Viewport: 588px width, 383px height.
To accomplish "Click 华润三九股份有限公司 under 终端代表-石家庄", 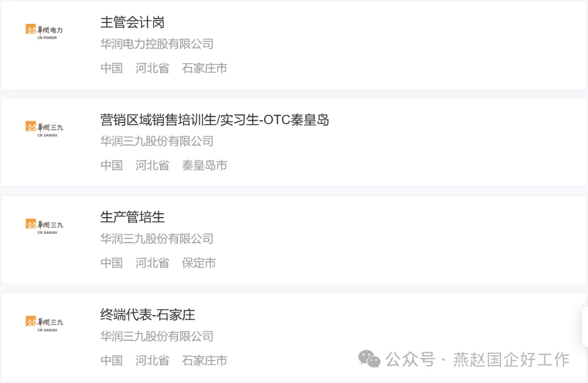I will (x=157, y=336).
